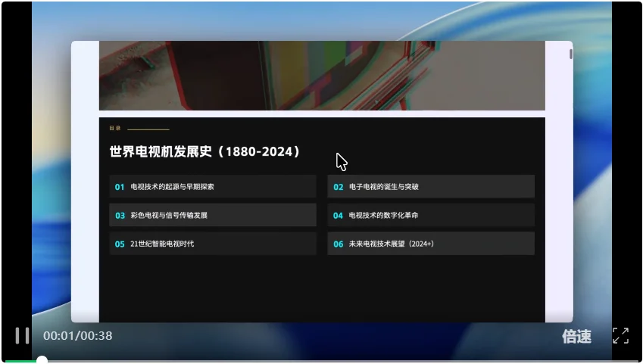Viewport: 643px width, 364px height.
Task: Click the 目录 section label
Action: 115,129
